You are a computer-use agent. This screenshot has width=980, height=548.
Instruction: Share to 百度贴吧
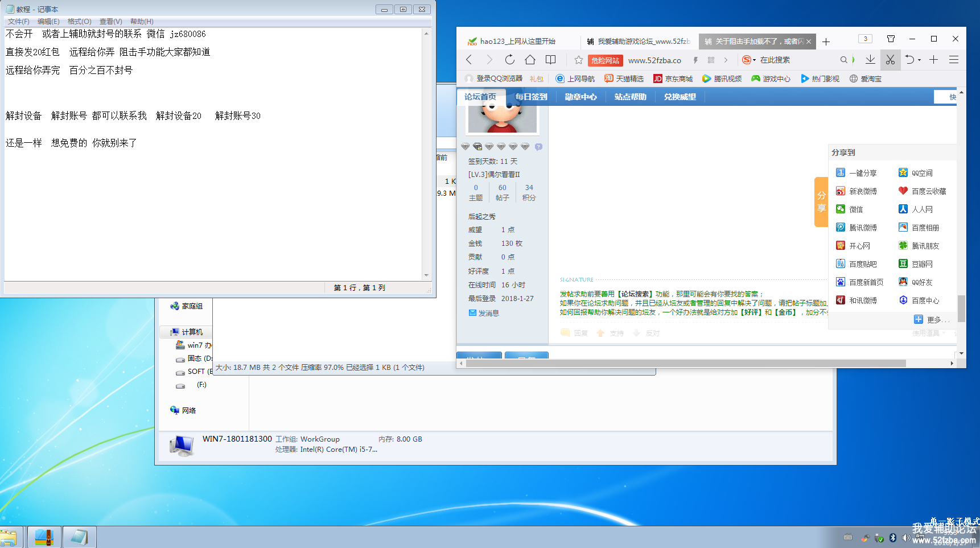coord(857,264)
